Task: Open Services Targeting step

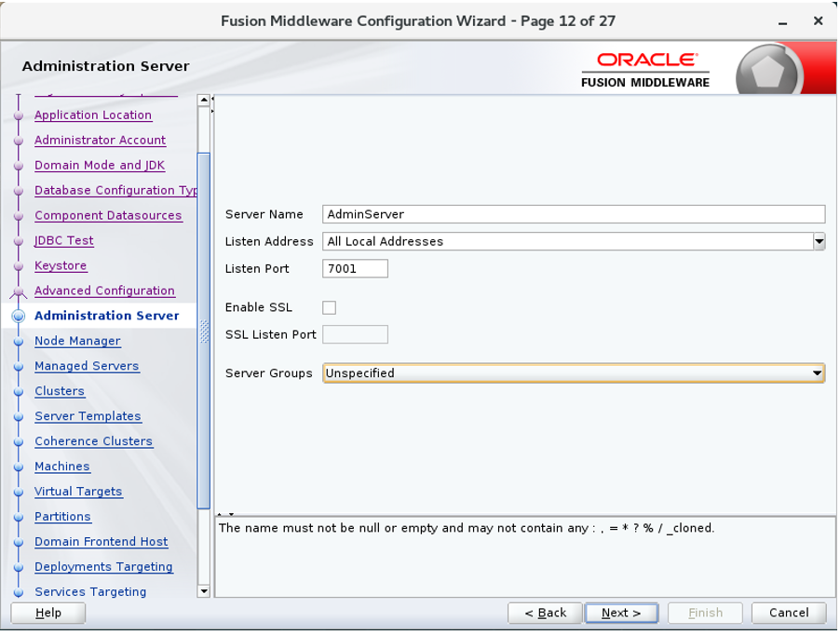Action: 90,592
